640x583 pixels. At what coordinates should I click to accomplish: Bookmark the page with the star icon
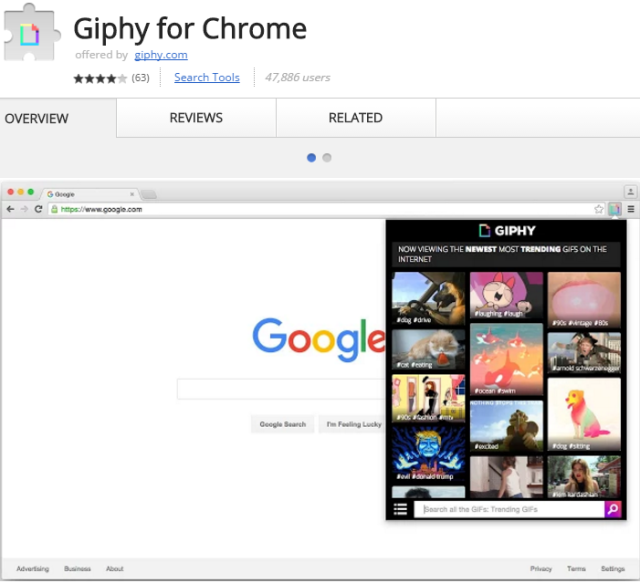tap(599, 209)
